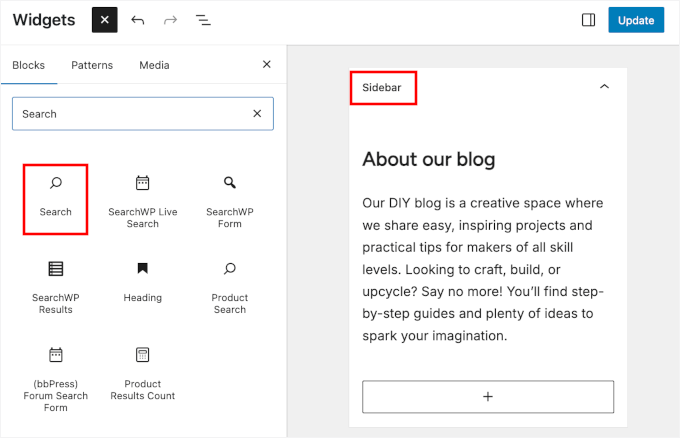The image size is (680, 438).
Task: Add the SearchWP Live Search block
Action: [x=142, y=198]
